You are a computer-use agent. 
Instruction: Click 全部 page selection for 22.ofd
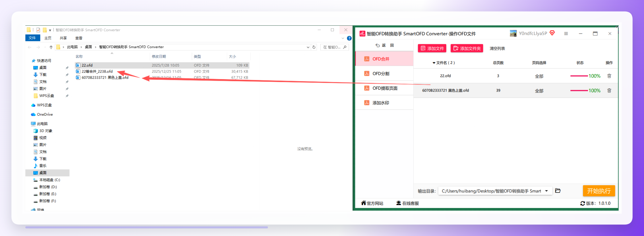539,76
